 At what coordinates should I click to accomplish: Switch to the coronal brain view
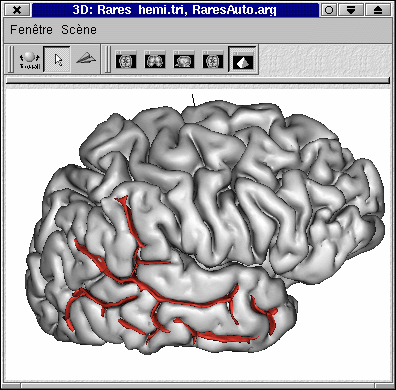pos(155,59)
